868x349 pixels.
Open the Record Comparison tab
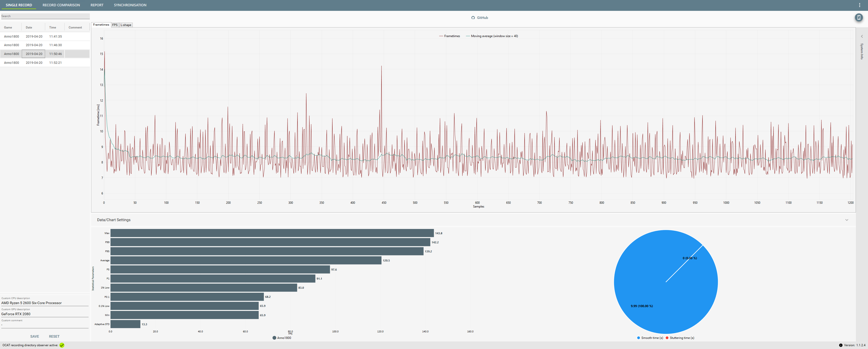[x=61, y=5]
